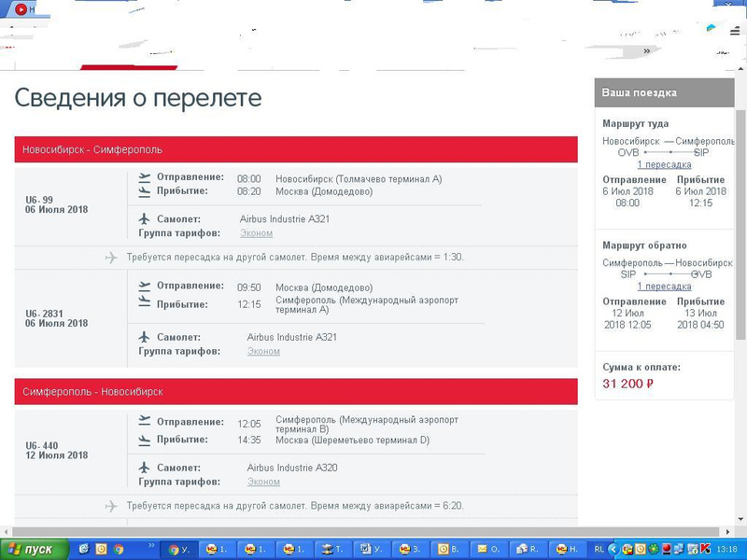747x560 pixels.
Task: Click the RL language indicator in taskbar
Action: pyautogui.click(x=599, y=549)
